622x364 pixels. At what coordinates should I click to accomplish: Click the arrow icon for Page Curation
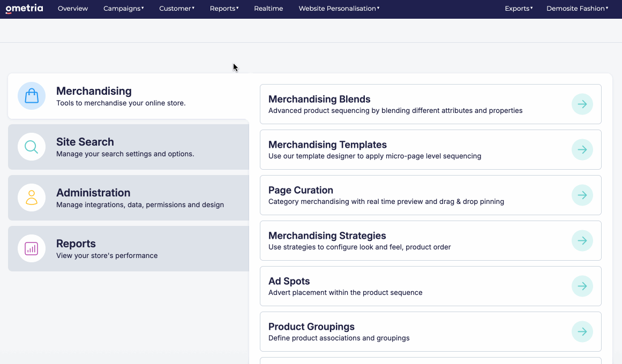(582, 195)
